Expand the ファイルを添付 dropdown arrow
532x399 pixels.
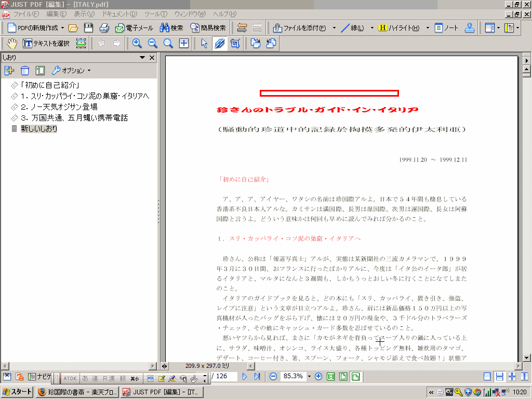(334, 28)
